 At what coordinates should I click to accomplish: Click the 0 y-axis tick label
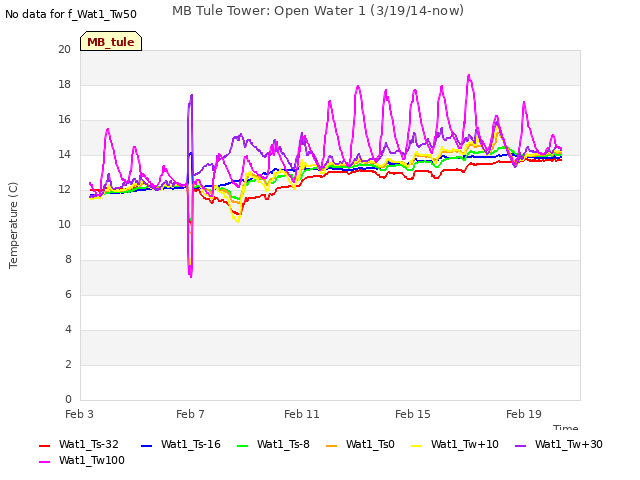click(68, 400)
